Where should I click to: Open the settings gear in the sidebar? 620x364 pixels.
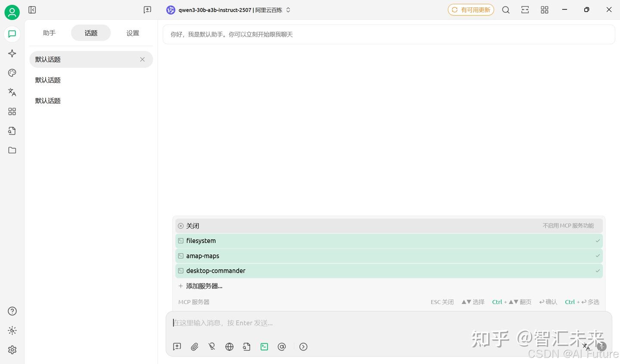12,350
